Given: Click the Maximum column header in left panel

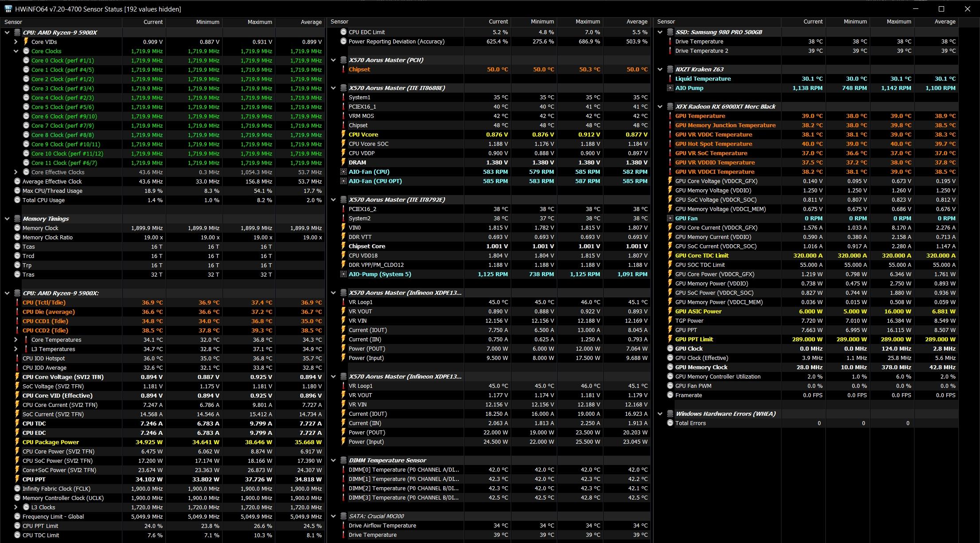Looking at the screenshot, I should coord(259,22).
